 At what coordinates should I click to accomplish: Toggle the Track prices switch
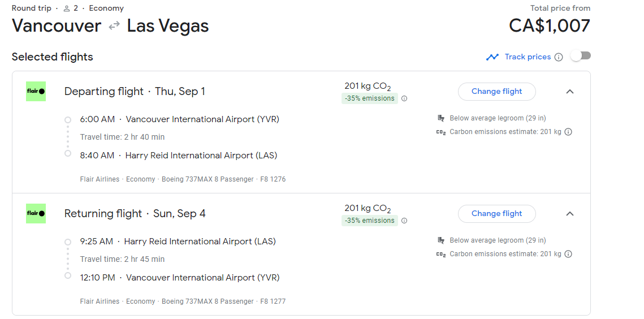point(581,56)
